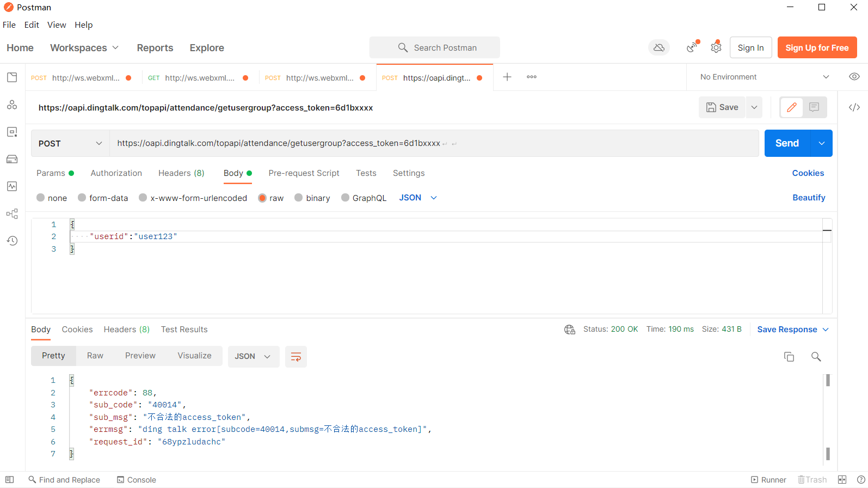Open the Mock Servers sidebar icon
Viewport: 868px width, 488px height.
[12, 159]
